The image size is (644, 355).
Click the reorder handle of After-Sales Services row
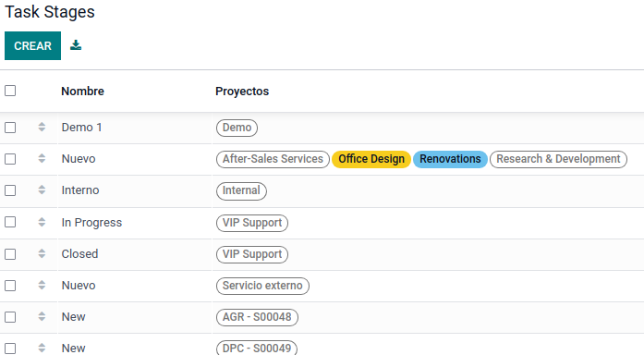coord(42,158)
